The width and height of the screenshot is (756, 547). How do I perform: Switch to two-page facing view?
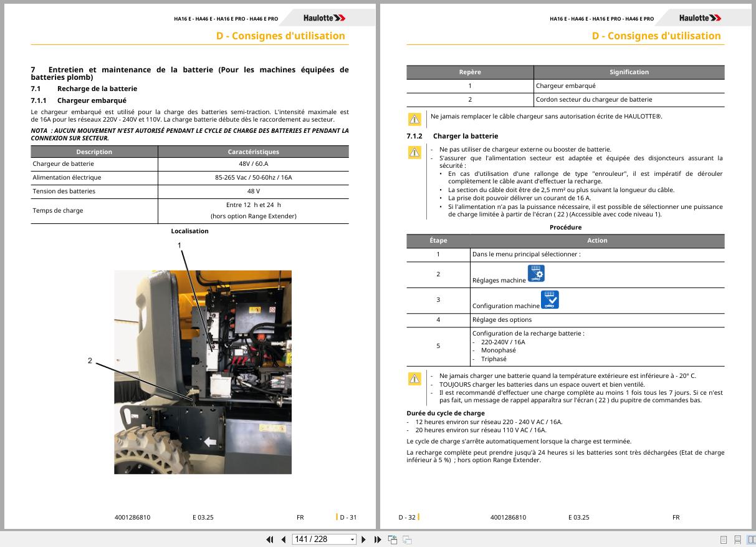pyautogui.click(x=750, y=540)
